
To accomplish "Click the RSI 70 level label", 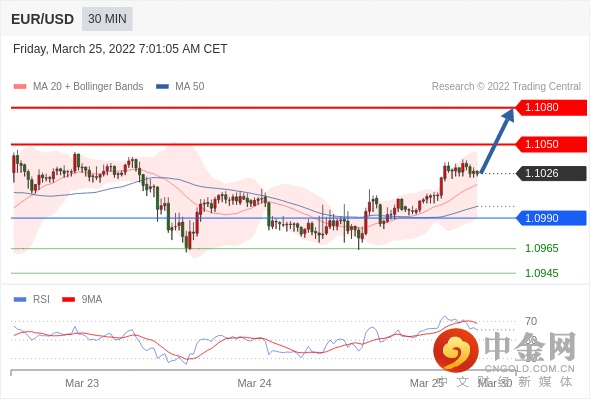I will 531,321.
